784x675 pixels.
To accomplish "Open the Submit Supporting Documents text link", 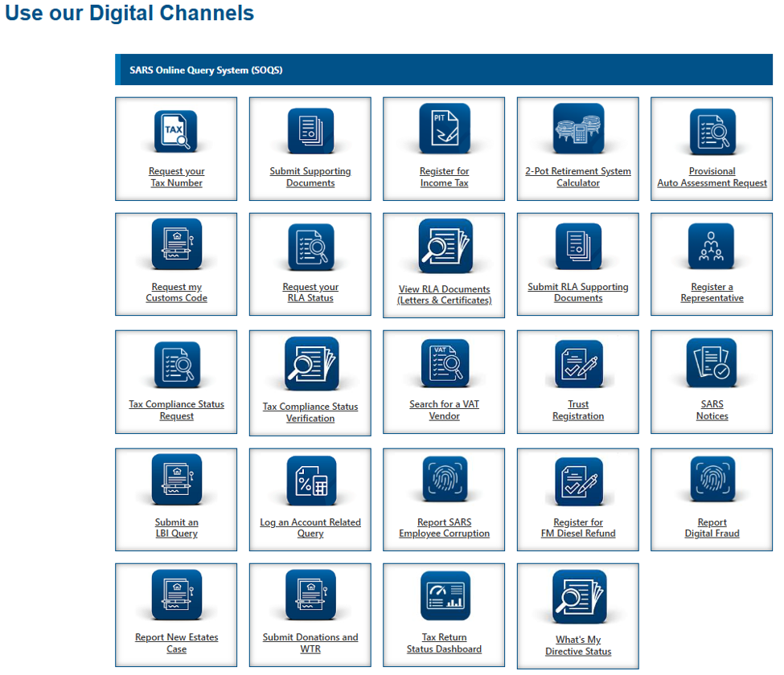I will [x=310, y=177].
